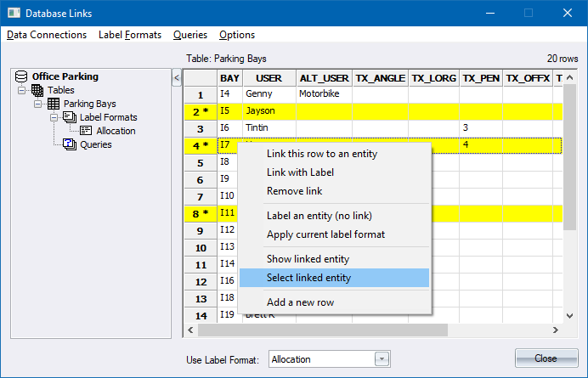This screenshot has height=378, width=588.
Task: Click the Label Formats node icon
Action: point(70,117)
